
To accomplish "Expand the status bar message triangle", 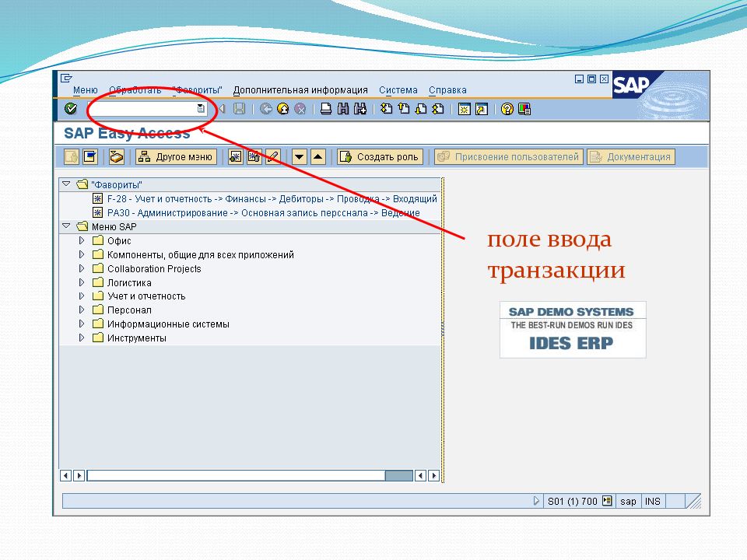I will pos(536,501).
